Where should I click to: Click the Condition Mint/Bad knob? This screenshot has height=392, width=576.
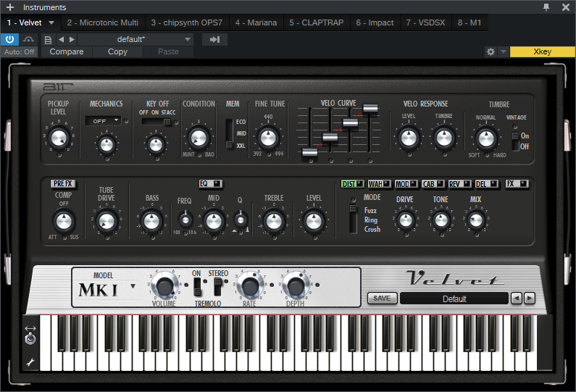(x=199, y=138)
